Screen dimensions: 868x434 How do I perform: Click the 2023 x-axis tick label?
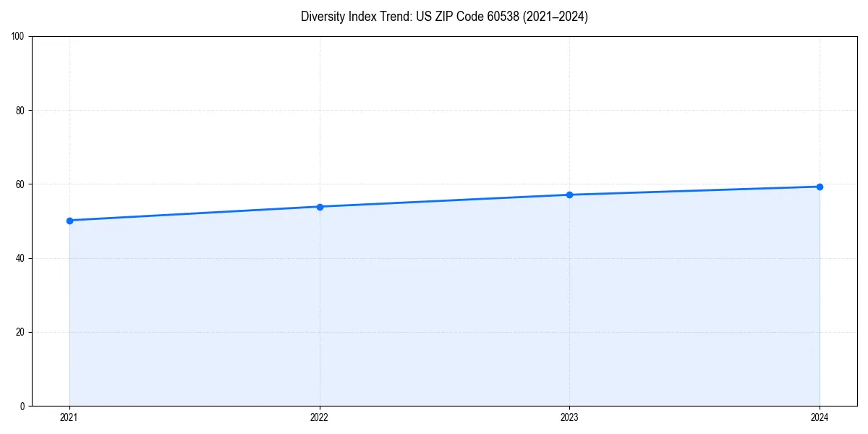(570, 417)
